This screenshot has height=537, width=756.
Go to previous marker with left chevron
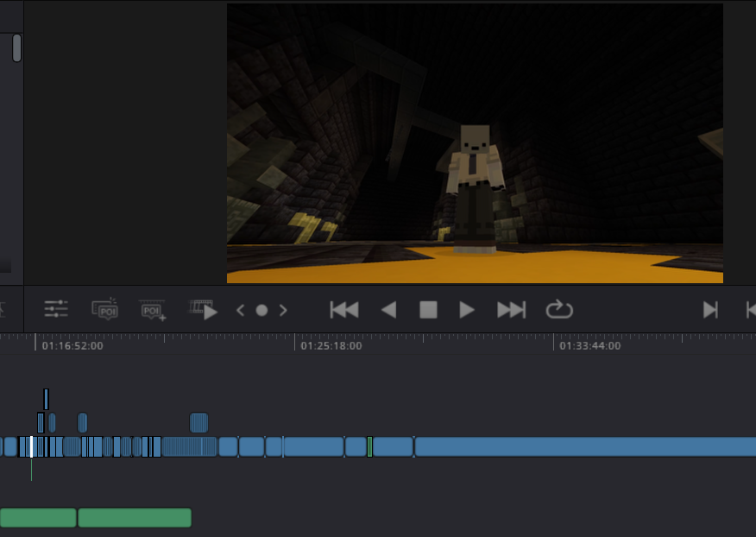(x=240, y=310)
